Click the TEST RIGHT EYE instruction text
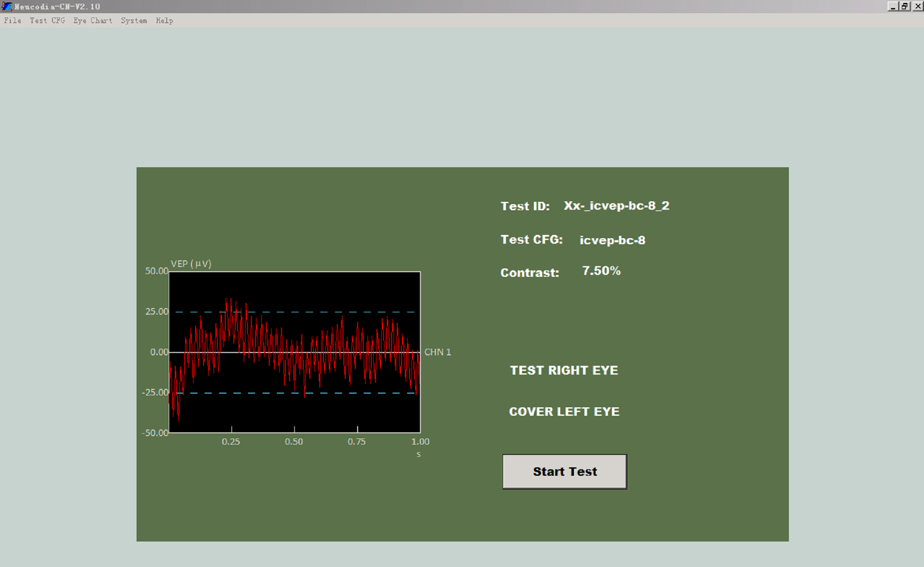Image resolution: width=924 pixels, height=567 pixels. pyautogui.click(x=564, y=370)
